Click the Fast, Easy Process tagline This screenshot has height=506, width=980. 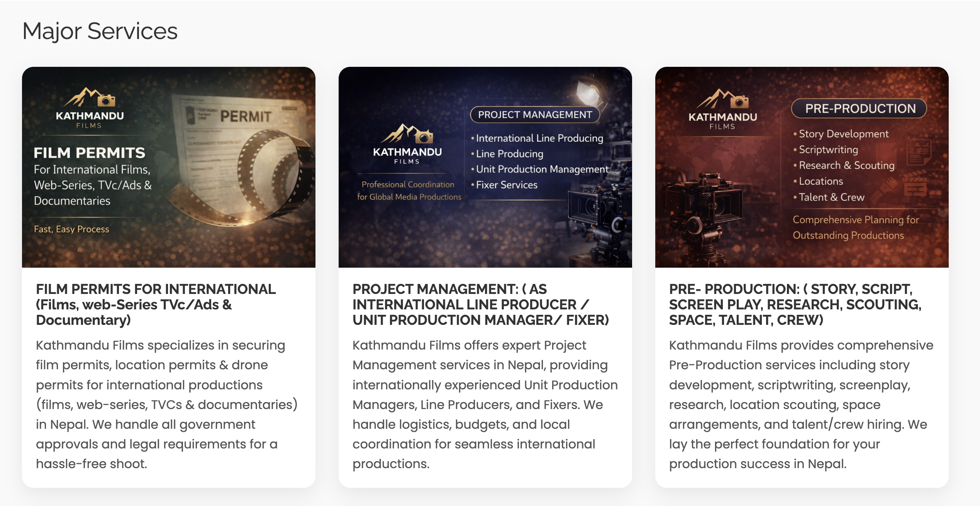[x=71, y=229]
